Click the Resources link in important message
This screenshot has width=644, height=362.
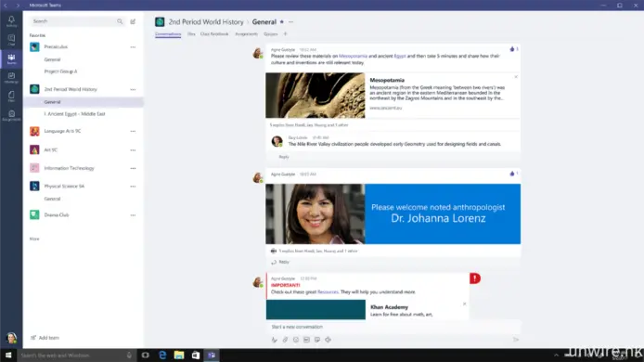pos(328,291)
